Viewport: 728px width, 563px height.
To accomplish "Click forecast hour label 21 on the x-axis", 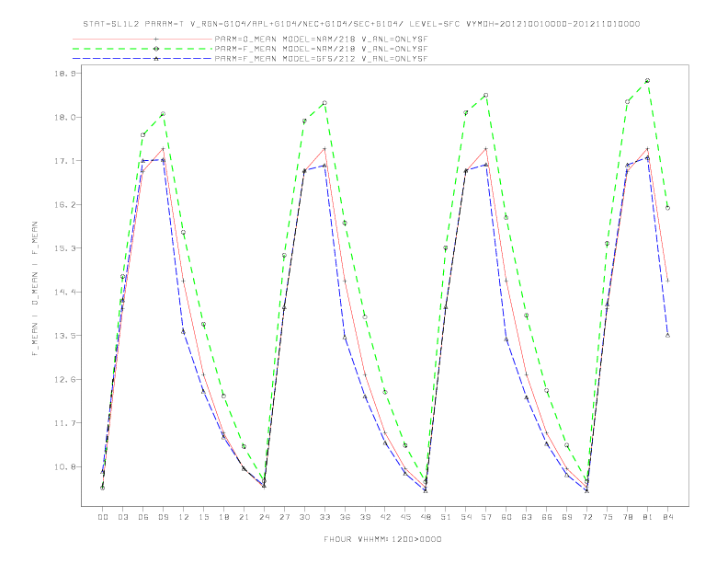I will pyautogui.click(x=244, y=517).
